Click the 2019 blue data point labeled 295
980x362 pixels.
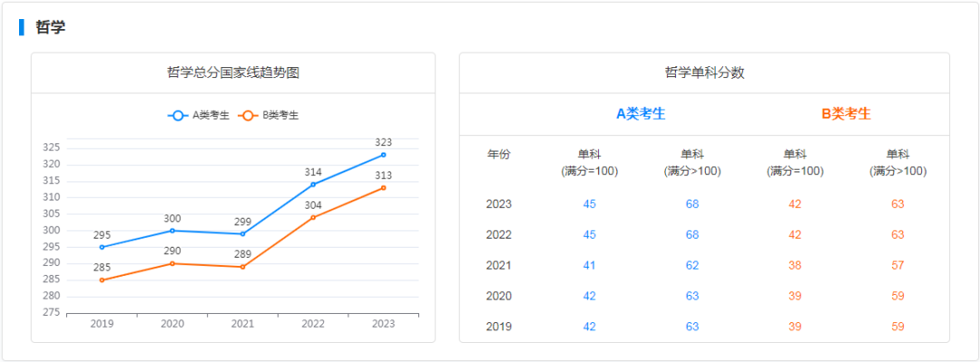pyautogui.click(x=102, y=247)
